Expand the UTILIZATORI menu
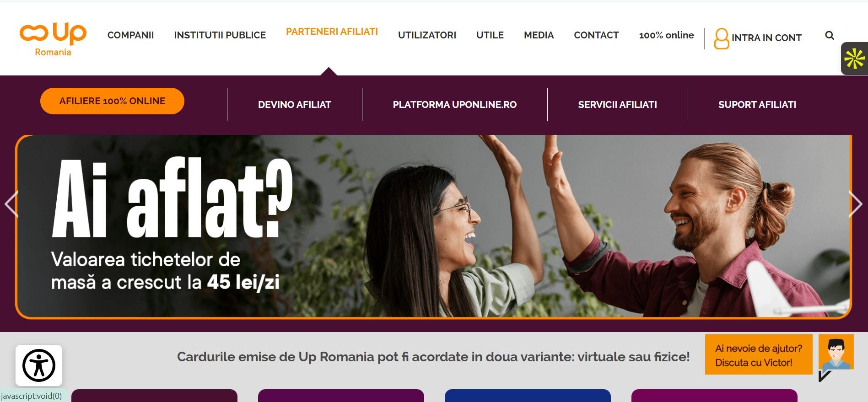868x402 pixels. [427, 35]
